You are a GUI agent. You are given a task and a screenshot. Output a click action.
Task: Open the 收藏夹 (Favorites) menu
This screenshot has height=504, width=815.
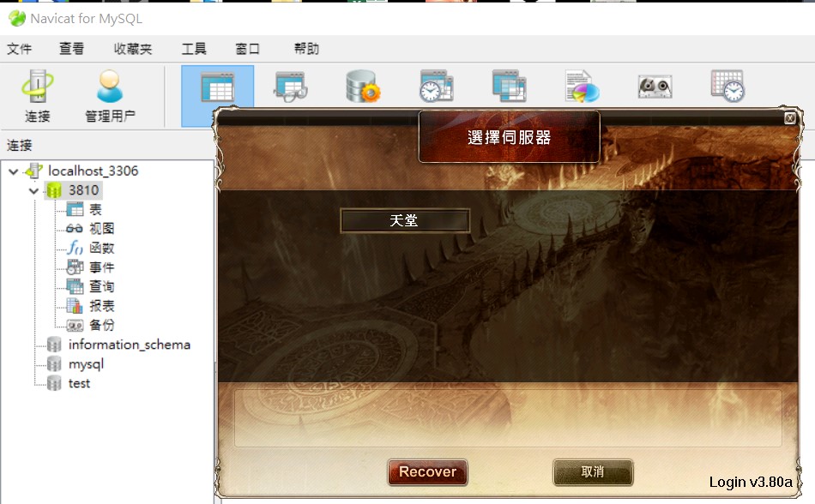(x=132, y=49)
